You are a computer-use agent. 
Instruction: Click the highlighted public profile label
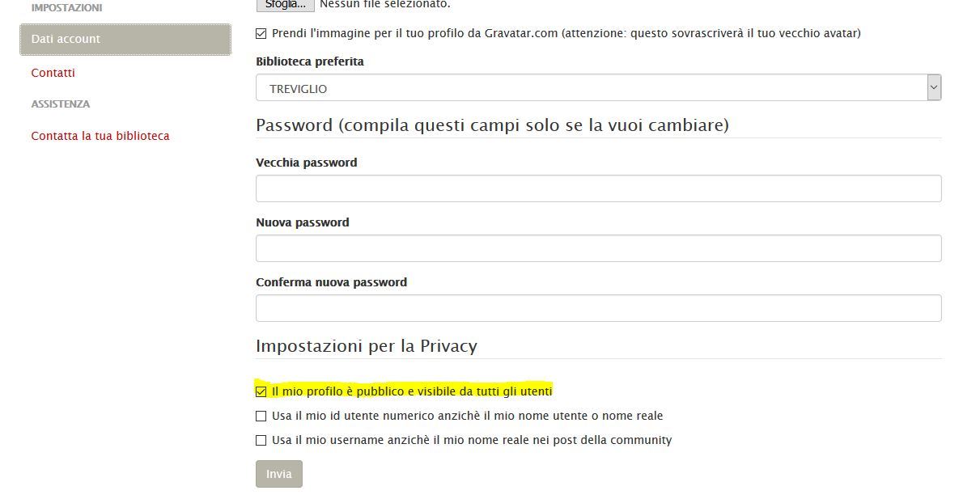(411, 391)
